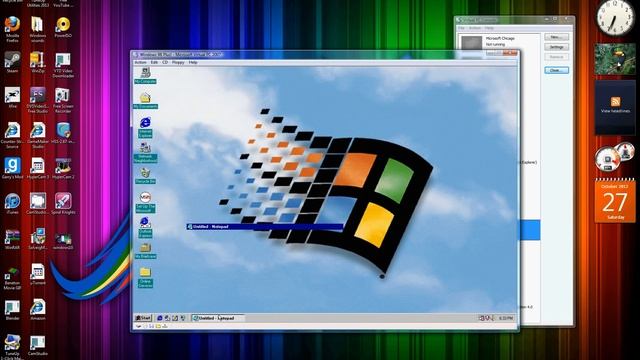Viewport: 640px width, 360px height.
Task: Launch Spiral Knights desktop icon
Action: tap(63, 204)
